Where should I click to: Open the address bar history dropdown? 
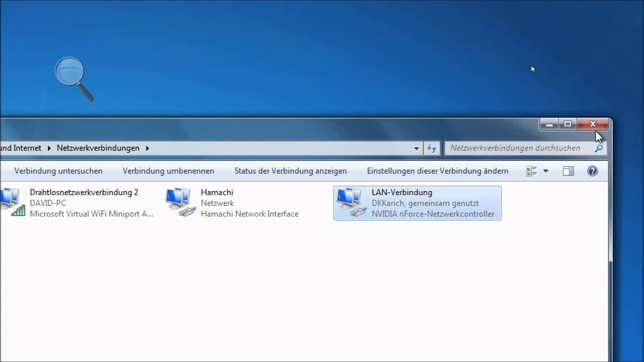point(417,148)
